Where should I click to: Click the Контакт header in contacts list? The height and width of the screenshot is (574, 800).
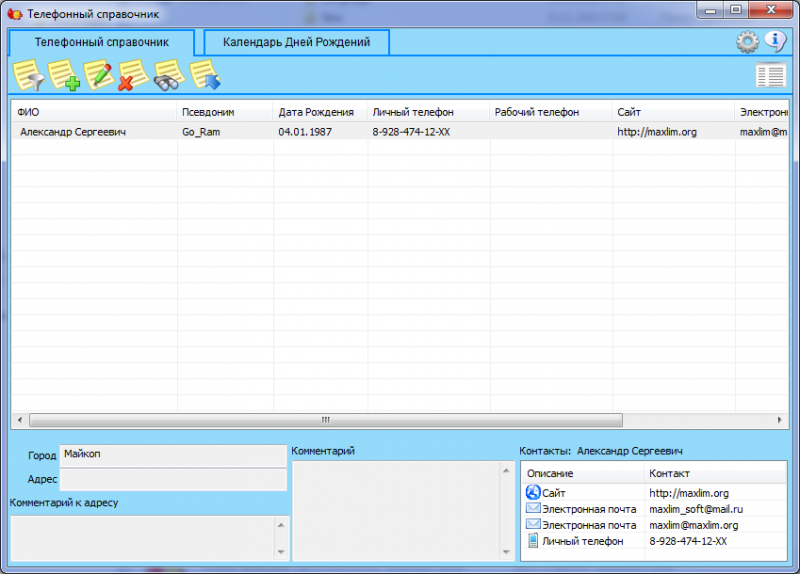(715, 473)
